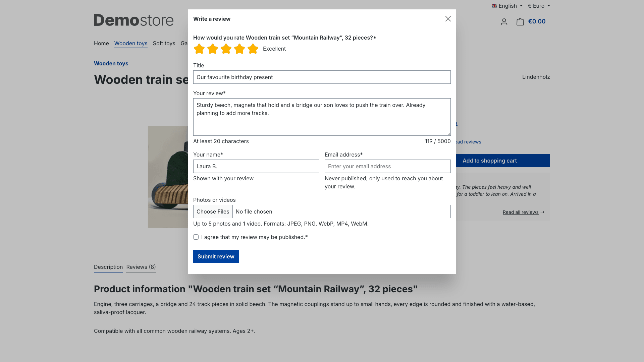The width and height of the screenshot is (644, 362).
Task: Set rating to four stars
Action: (x=239, y=49)
